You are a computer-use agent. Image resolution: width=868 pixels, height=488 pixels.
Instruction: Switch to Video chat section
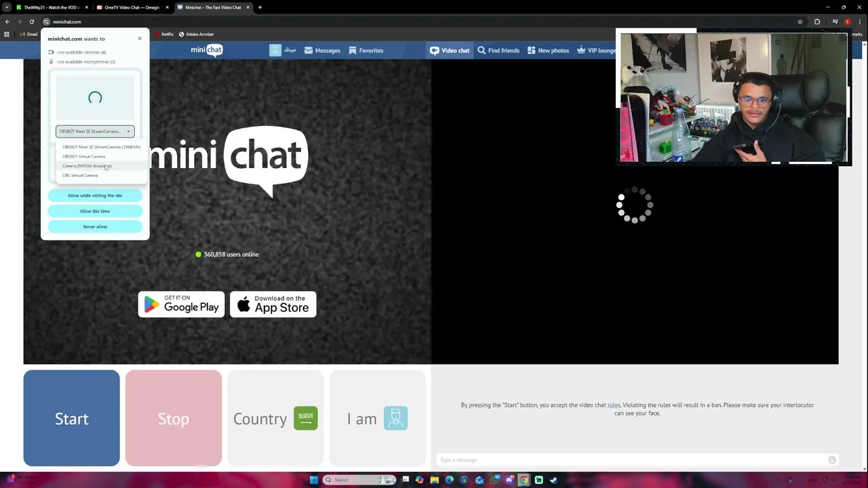[x=450, y=50]
